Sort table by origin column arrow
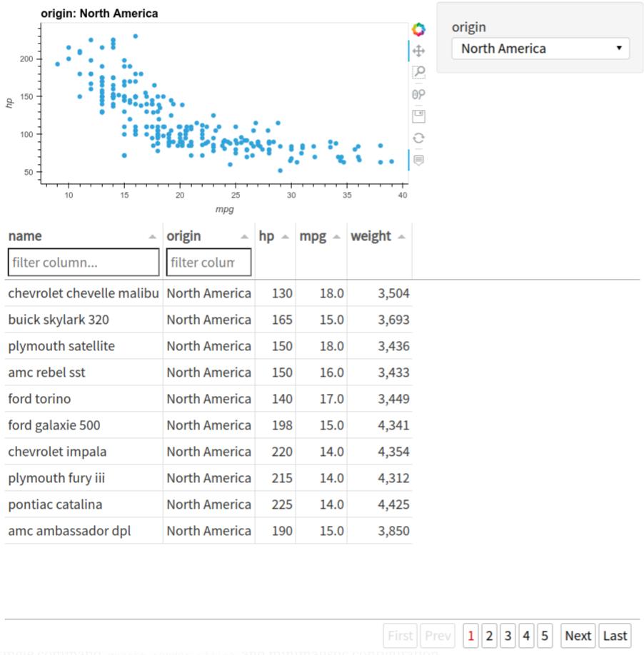Viewport: 644px width, 655px height. click(x=244, y=237)
